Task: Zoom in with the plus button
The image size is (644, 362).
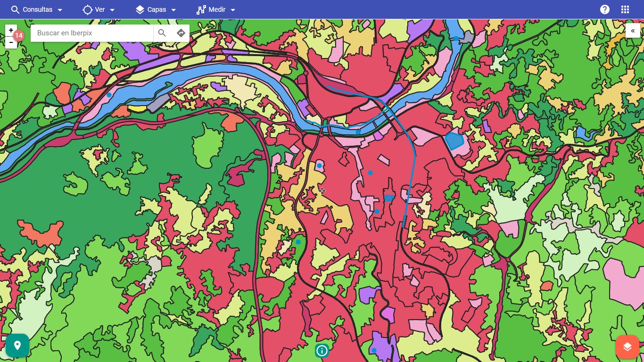Action: pyautogui.click(x=11, y=30)
